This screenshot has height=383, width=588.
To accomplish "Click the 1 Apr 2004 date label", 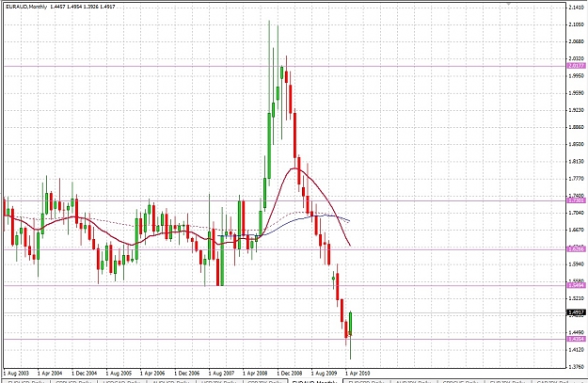I will pyautogui.click(x=50, y=374).
